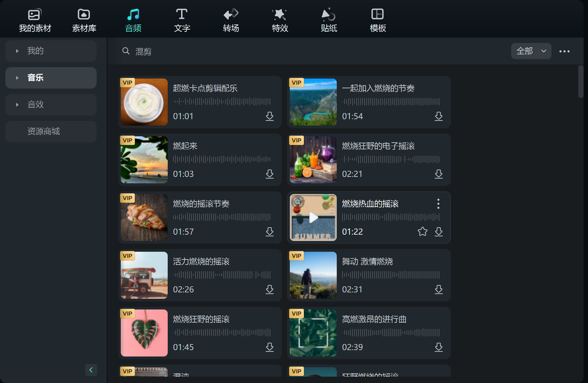Screen dimensions: 588x383
Task: Seek in 燃烧热血的摇滚 waveform
Action: coord(391,217)
